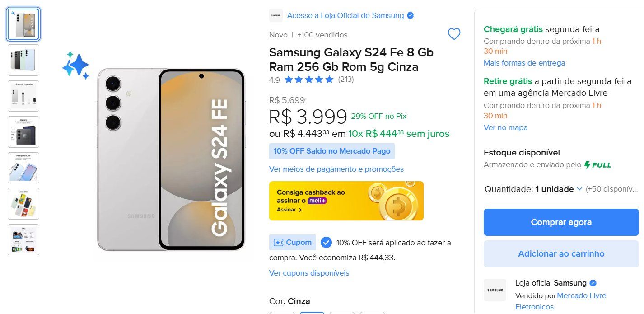Click the gold coins cashback banner image
The width and height of the screenshot is (644, 314).
pos(394,201)
